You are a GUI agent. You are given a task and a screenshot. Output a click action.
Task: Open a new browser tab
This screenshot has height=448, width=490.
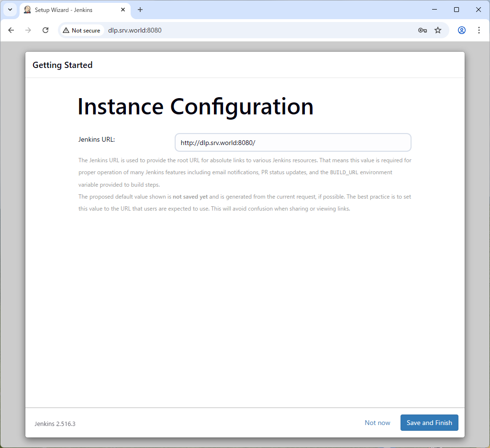pyautogui.click(x=140, y=10)
